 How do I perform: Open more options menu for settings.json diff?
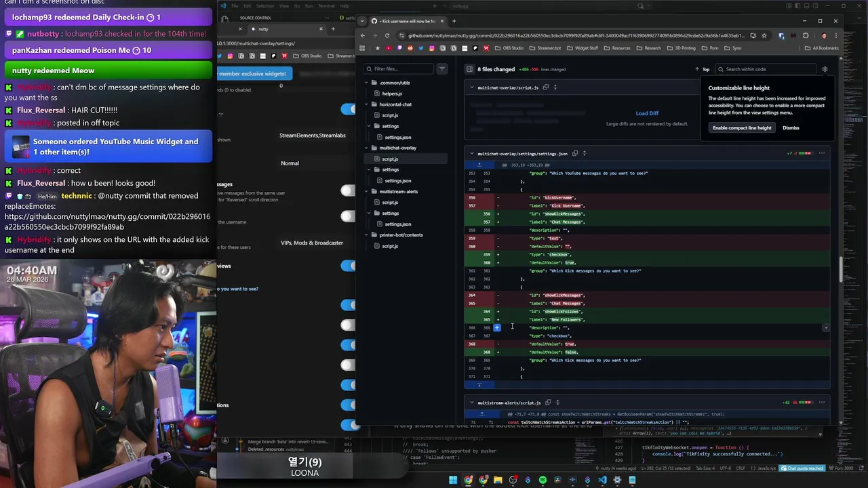pos(822,153)
